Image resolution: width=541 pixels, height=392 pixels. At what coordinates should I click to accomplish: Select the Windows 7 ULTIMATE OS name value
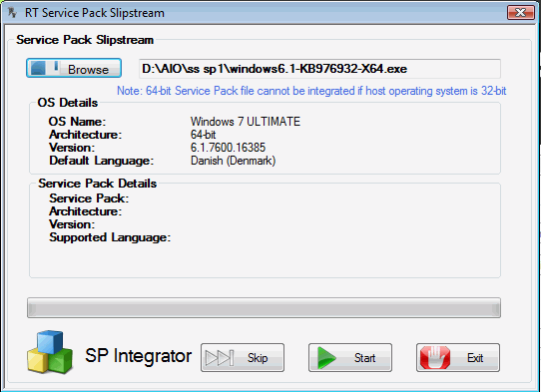click(x=246, y=122)
